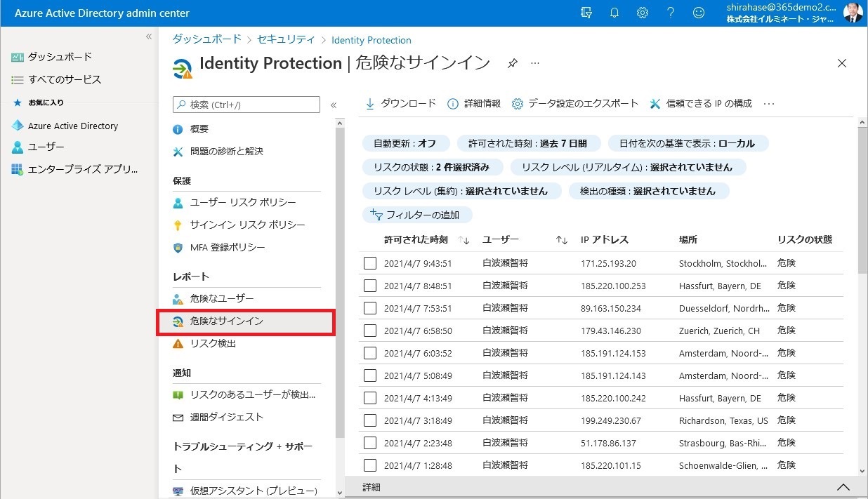The width and height of the screenshot is (868, 499).
Task: Open toolbar overflow ellipsis menu
Action: point(769,104)
